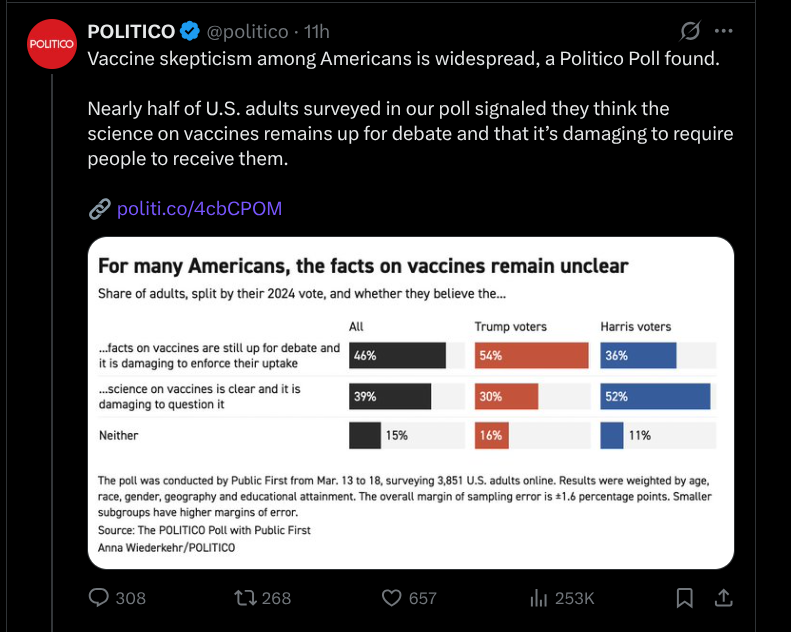Viewport: 791px width, 632px height.
Task: Open the vaccine poll chart image
Action: tap(411, 402)
